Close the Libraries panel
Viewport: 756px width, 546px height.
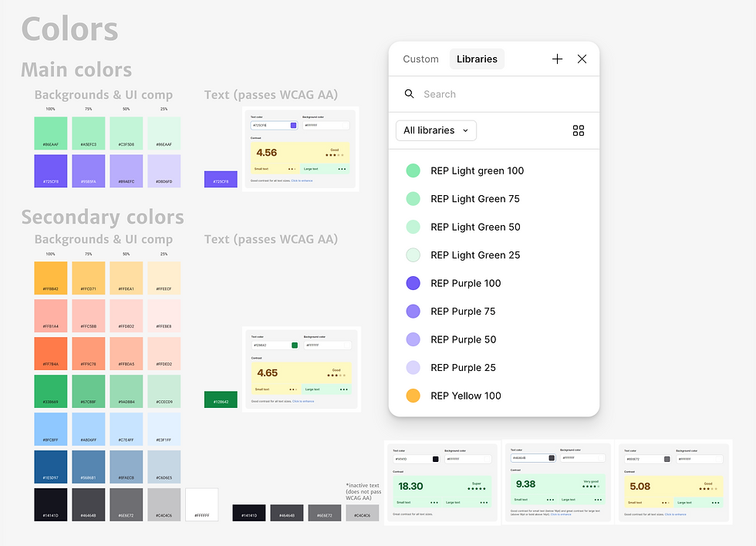click(582, 59)
